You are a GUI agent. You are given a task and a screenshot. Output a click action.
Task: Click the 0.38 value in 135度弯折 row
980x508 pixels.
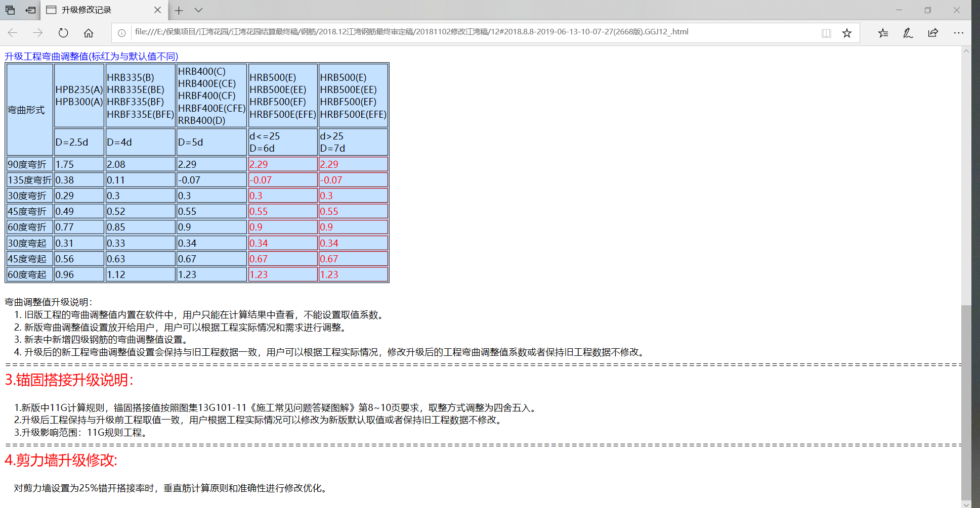click(x=79, y=180)
